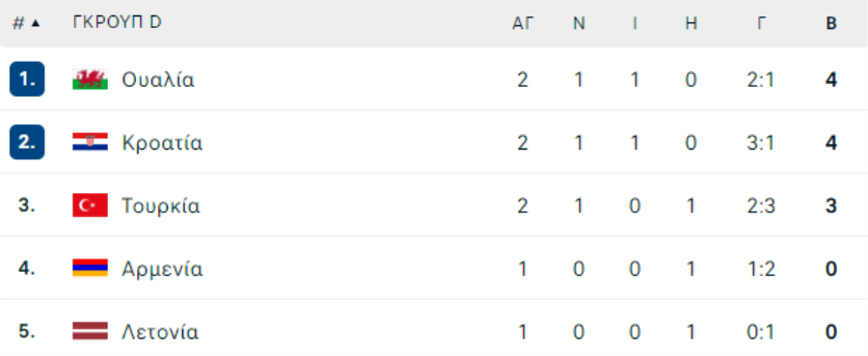
Task: Open the Τουρκία team page
Action: (x=161, y=205)
